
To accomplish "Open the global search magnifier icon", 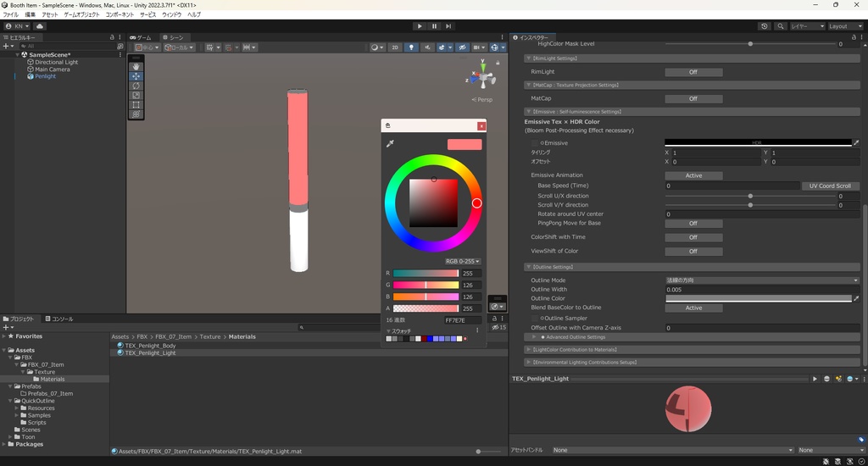I will (781, 26).
